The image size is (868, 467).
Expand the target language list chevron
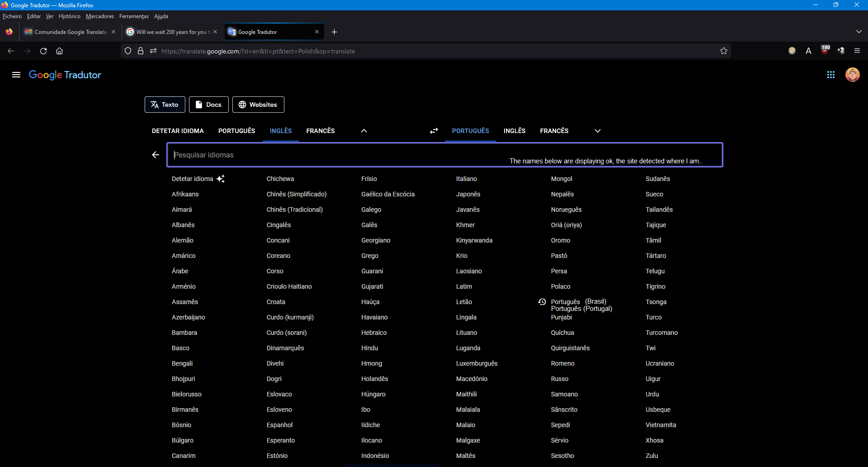[x=598, y=131]
